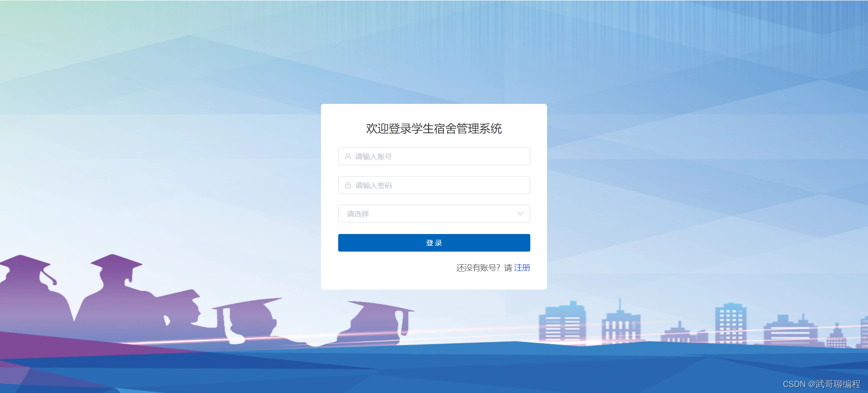Click the user icon in the account field

coord(348,156)
